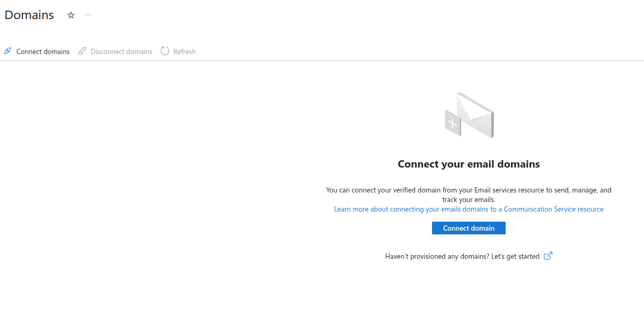Click the words Let's get started
The width and height of the screenshot is (644, 315).
pos(515,256)
